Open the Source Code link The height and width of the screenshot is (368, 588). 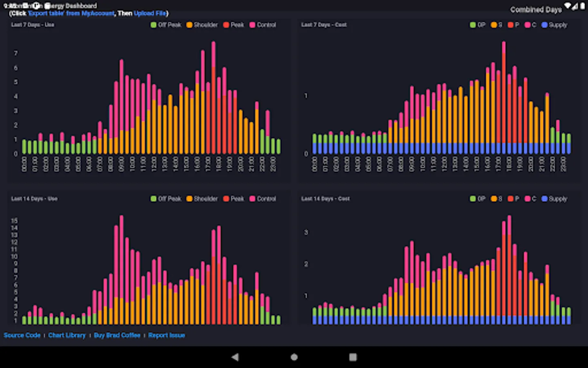tap(22, 335)
